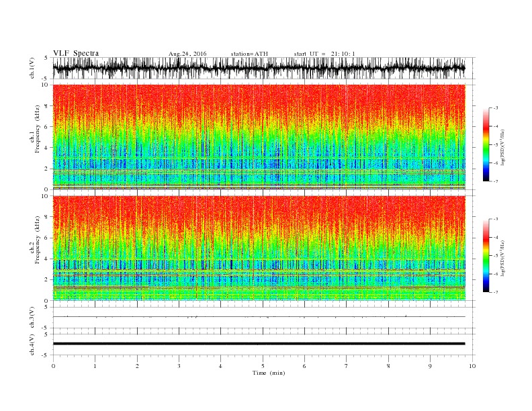Click the time axis tick label "0"

[53, 366]
